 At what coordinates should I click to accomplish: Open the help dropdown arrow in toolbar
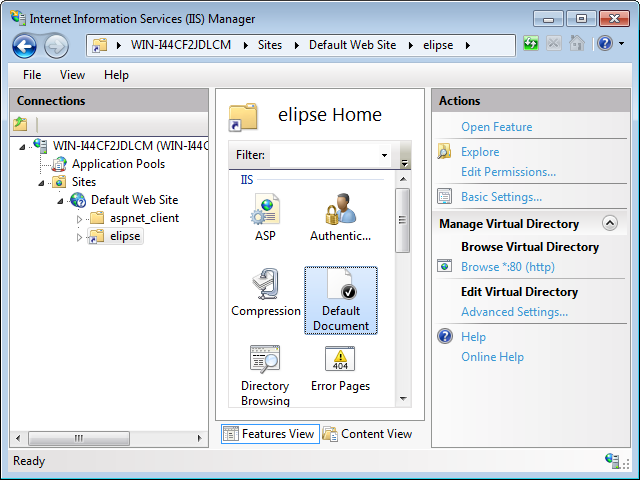[621, 43]
